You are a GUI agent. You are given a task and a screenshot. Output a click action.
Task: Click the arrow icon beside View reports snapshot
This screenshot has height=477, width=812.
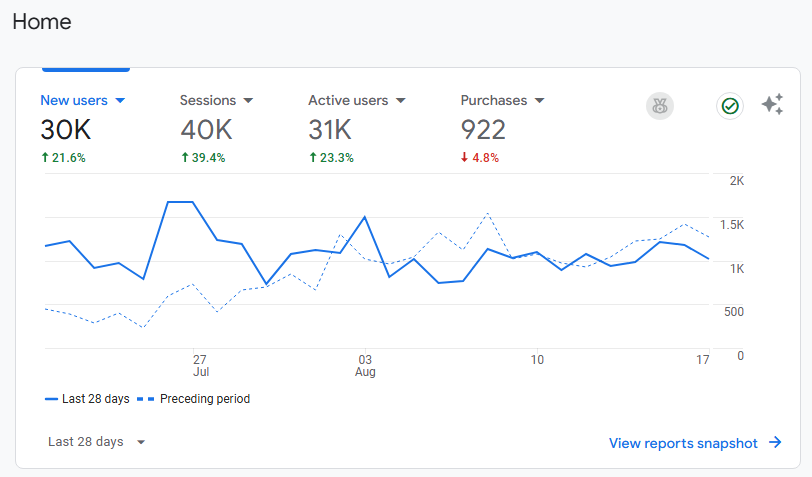tap(775, 443)
